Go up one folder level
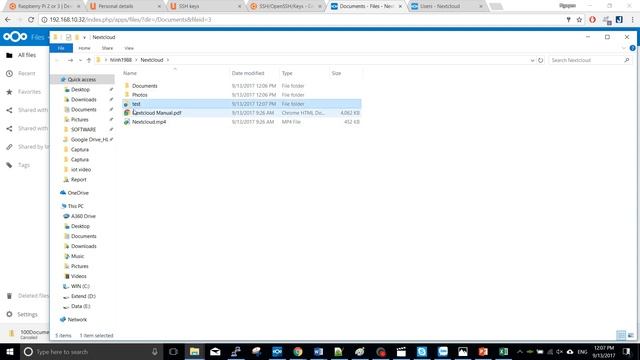640x360 pixels. [x=89, y=60]
